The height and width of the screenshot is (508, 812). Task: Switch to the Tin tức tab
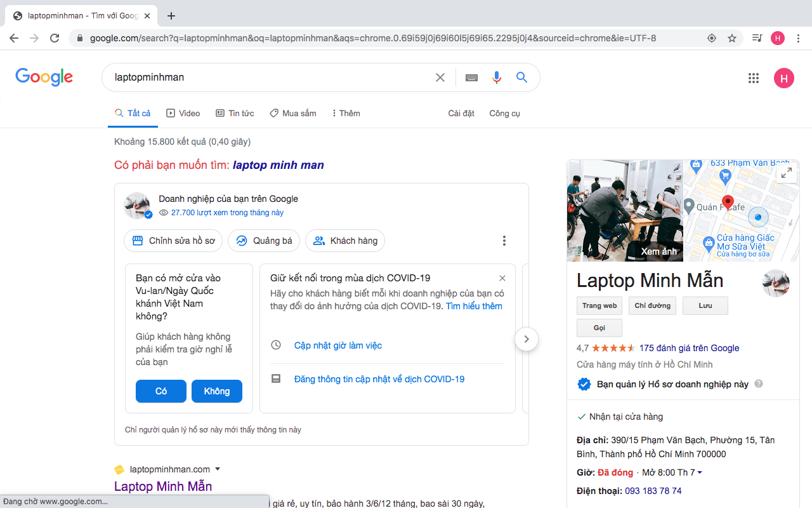[x=235, y=113]
